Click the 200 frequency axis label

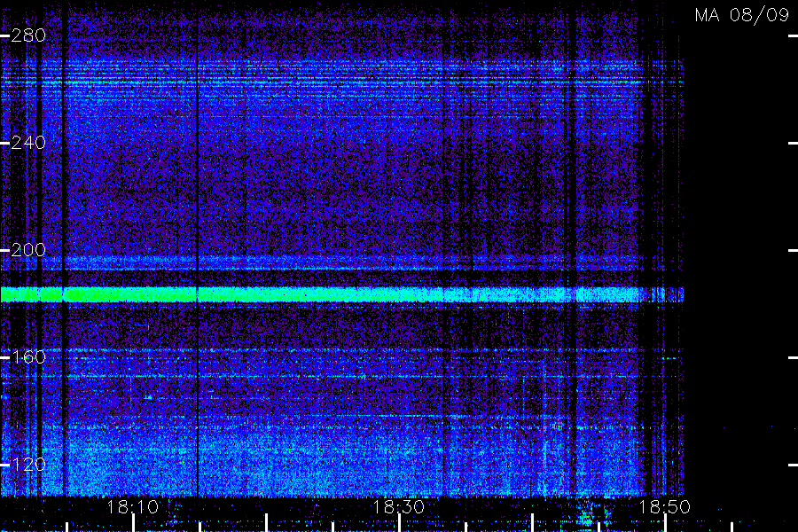[28, 250]
